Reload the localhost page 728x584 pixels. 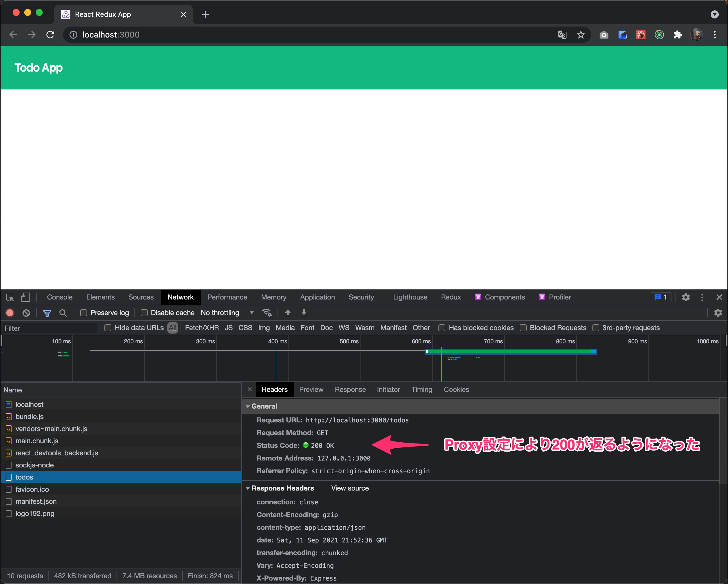(50, 34)
